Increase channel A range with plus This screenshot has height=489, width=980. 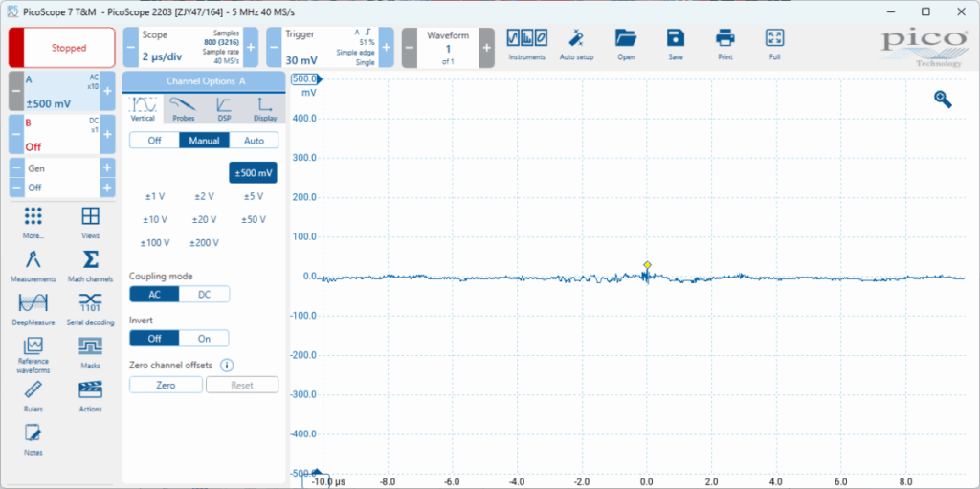pos(107,91)
